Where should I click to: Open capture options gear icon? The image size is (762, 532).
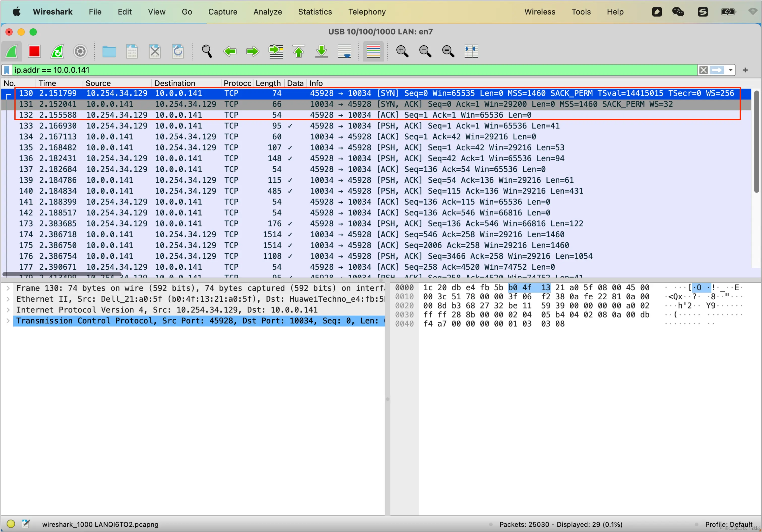pos(80,51)
